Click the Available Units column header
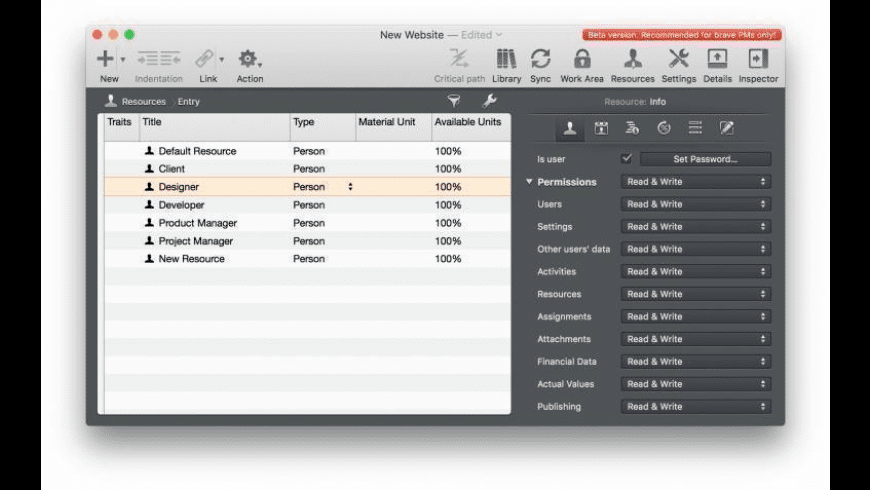Screen dimensions: 870x490 [468, 122]
